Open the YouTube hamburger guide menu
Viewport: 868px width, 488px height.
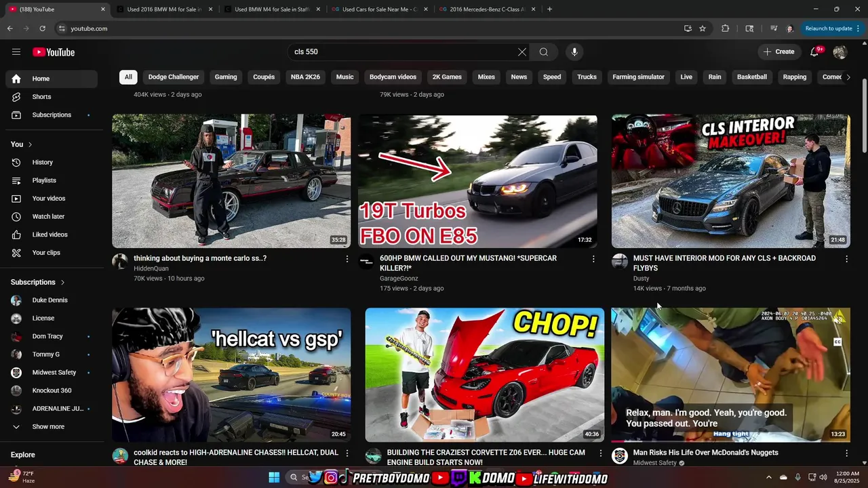(16, 52)
